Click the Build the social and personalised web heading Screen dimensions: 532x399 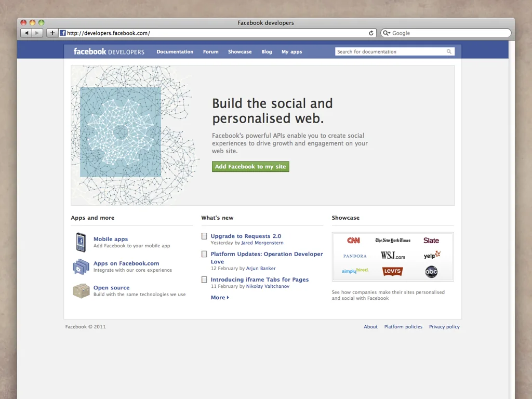pyautogui.click(x=272, y=111)
